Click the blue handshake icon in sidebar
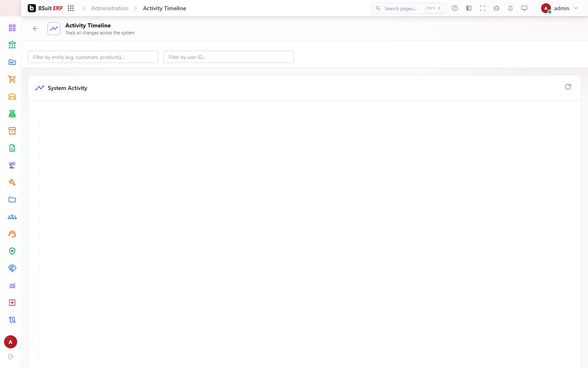This screenshot has width=588, height=368. 12,268
